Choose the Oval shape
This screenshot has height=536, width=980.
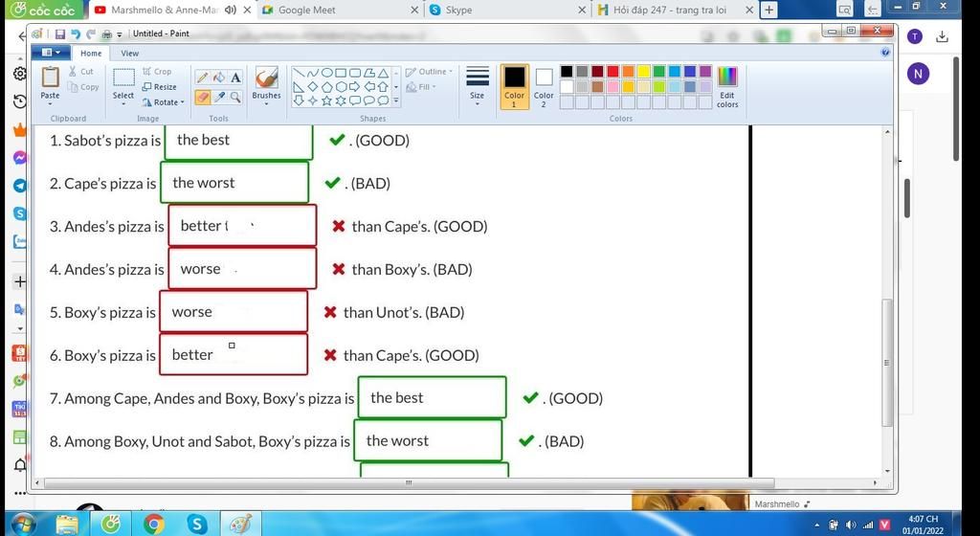327,73
